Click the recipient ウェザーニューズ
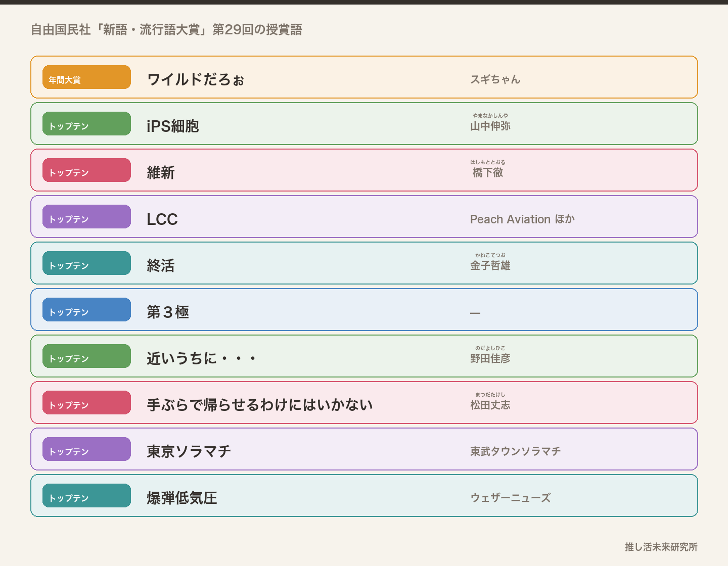 pos(511,498)
